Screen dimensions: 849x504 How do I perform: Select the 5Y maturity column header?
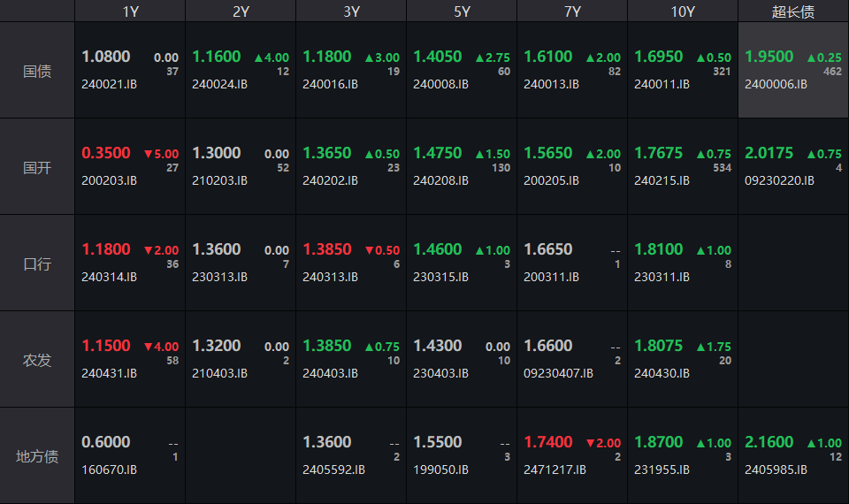(462, 11)
